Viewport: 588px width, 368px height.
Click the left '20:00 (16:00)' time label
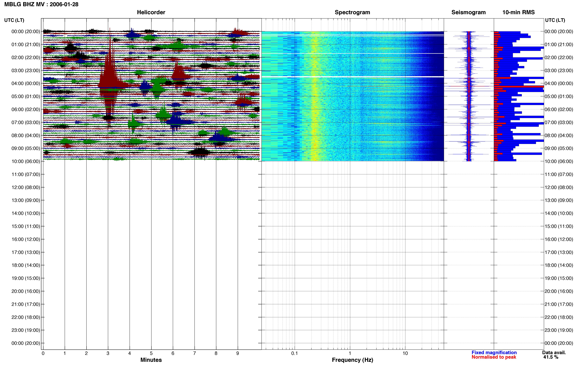click(x=26, y=291)
